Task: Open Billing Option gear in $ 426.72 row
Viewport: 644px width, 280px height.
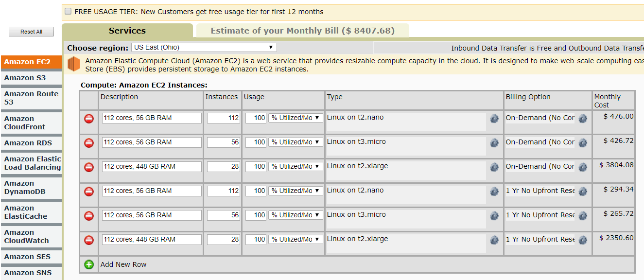Action: pos(583,143)
